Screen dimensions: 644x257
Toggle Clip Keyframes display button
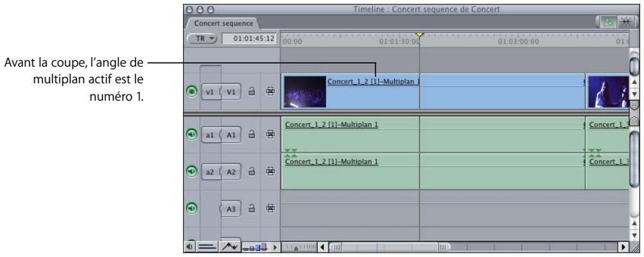click(x=207, y=247)
